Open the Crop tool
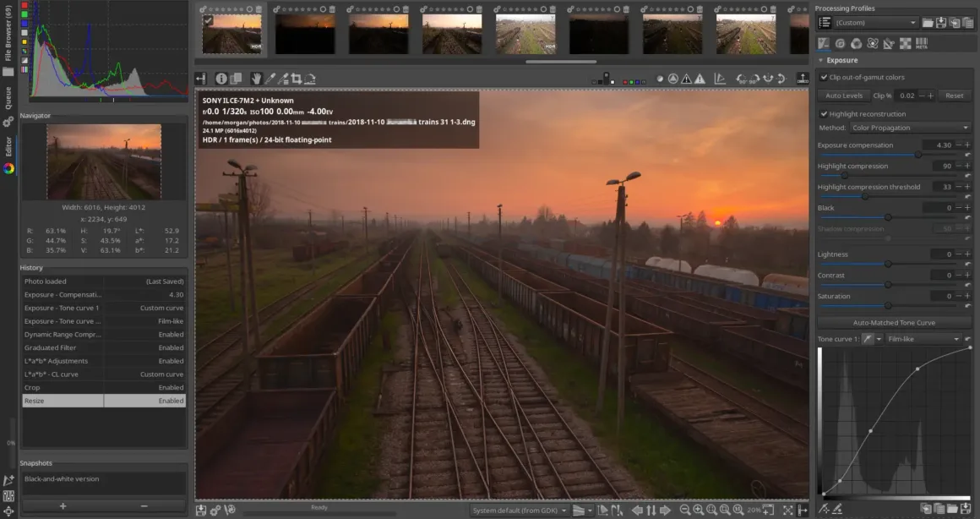 (x=297, y=78)
